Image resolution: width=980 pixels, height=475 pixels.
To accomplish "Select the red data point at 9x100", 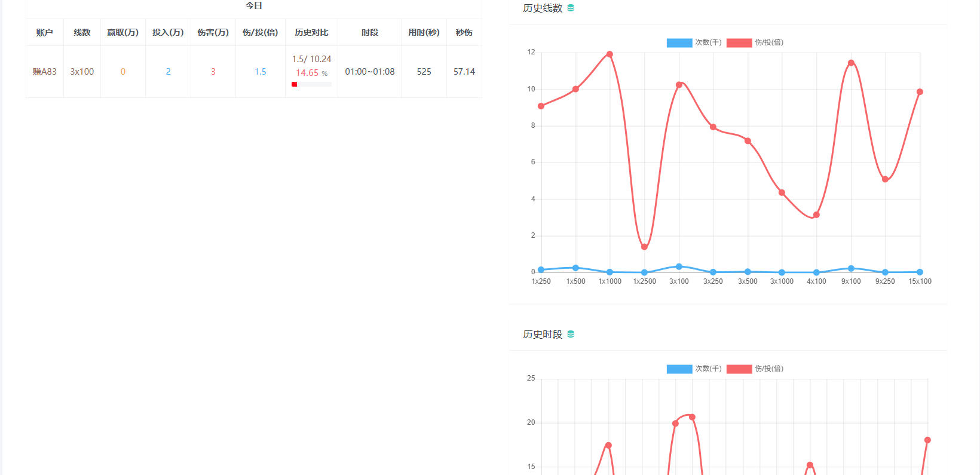I will click(x=851, y=63).
